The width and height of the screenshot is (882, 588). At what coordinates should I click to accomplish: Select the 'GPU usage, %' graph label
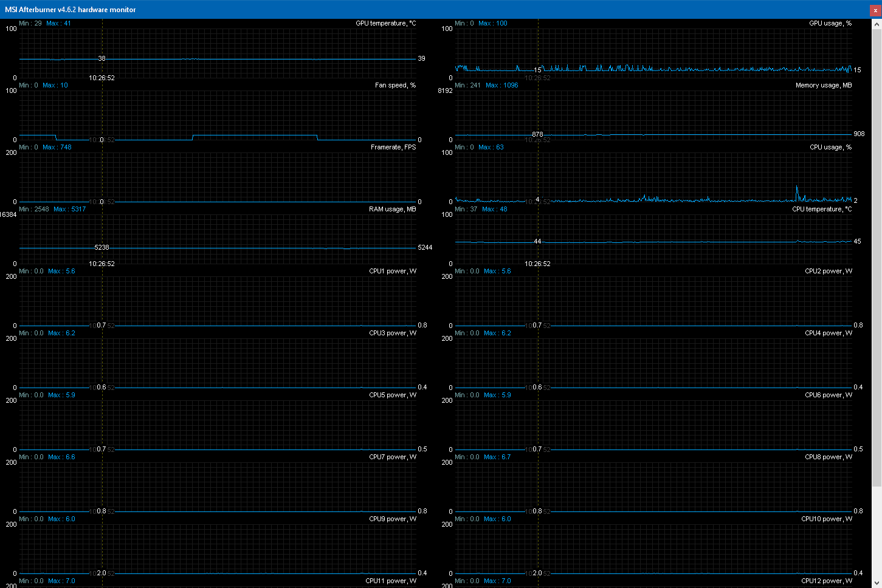[x=830, y=24]
